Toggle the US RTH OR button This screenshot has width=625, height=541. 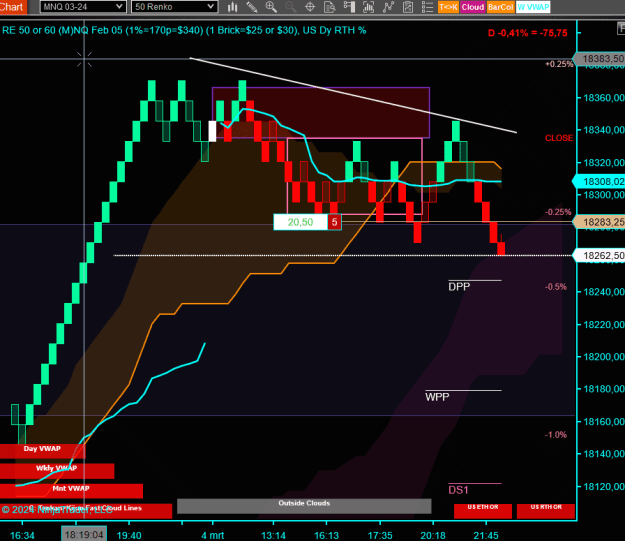[546, 511]
